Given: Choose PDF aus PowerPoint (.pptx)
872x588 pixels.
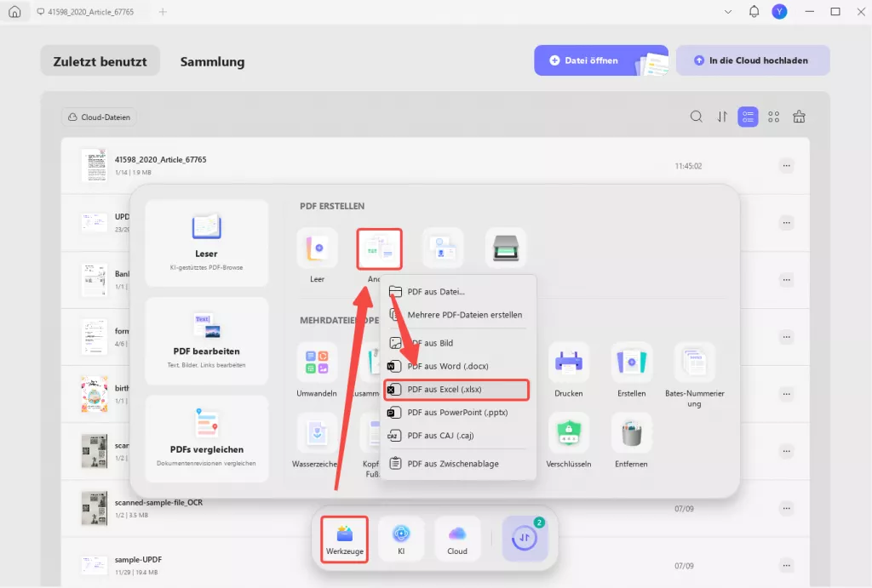Looking at the screenshot, I should 456,413.
